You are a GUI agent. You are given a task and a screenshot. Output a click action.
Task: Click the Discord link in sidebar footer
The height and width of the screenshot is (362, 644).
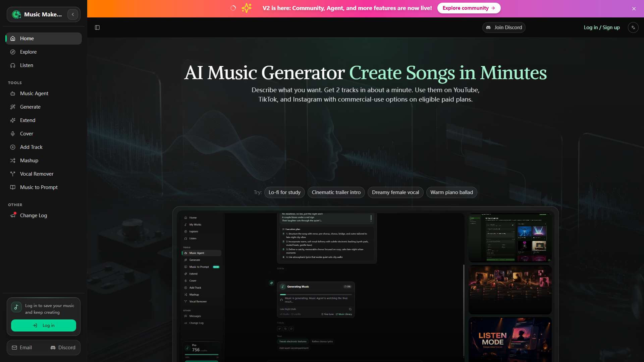point(63,348)
